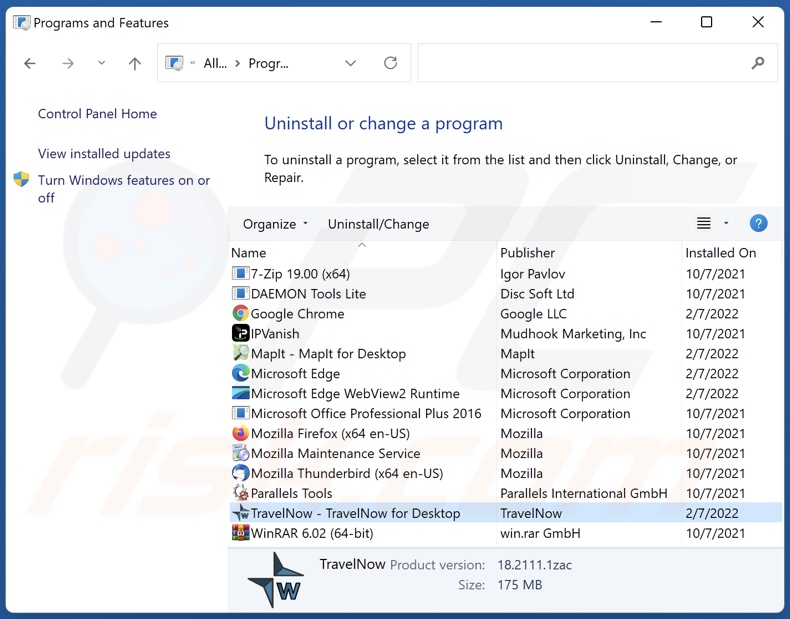
Task: Click the search magnifier icon
Action: [x=758, y=63]
